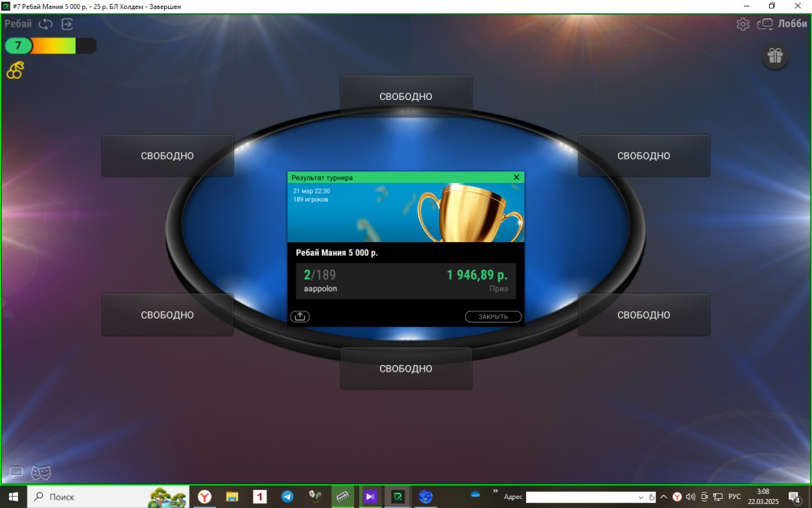Click the Ребай label
The width and height of the screenshot is (812, 508).
pos(18,24)
